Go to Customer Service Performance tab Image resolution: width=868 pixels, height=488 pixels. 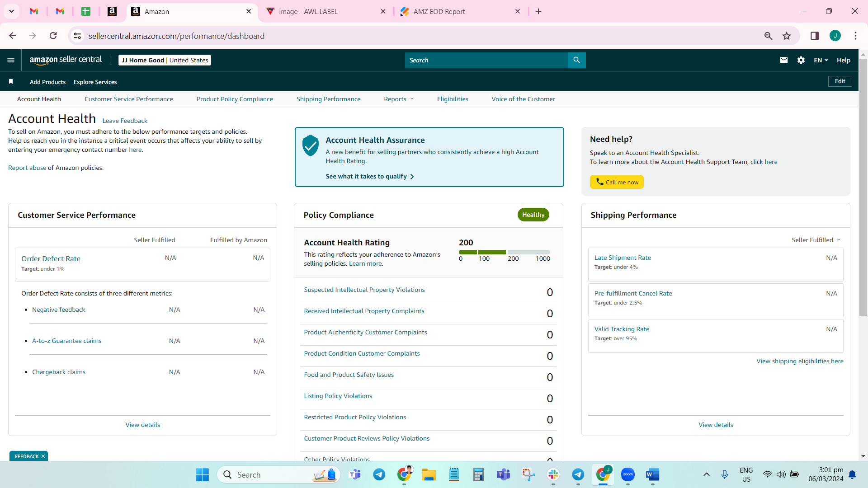pos(128,99)
